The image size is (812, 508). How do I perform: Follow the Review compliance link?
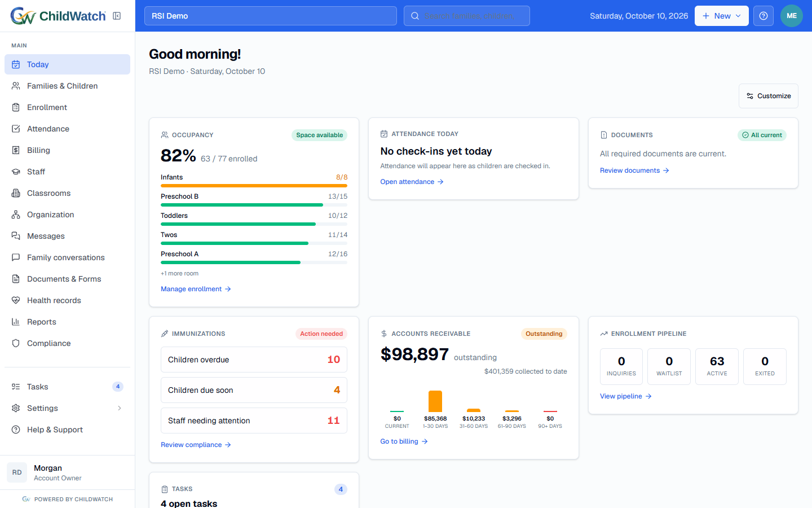(x=196, y=445)
